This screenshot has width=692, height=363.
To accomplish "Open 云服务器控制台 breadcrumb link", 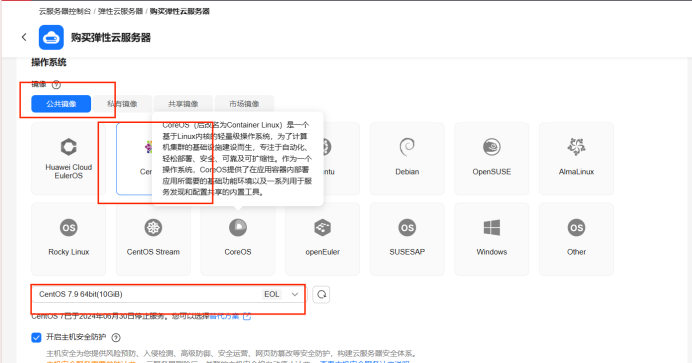I will [65, 11].
